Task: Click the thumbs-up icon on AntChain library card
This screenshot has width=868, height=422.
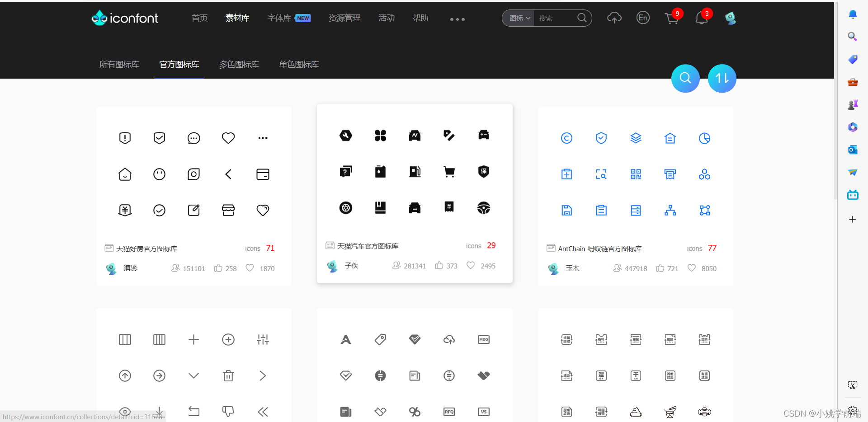Action: pos(660,268)
